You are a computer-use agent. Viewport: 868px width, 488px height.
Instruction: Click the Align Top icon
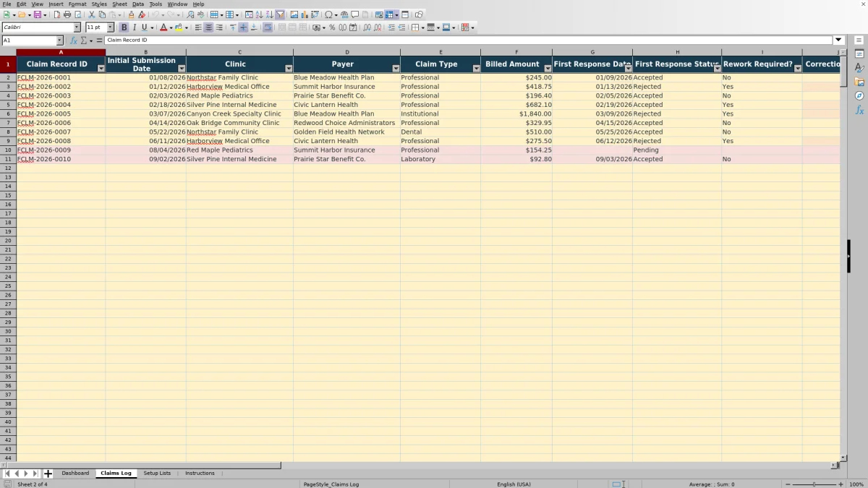[x=233, y=27]
